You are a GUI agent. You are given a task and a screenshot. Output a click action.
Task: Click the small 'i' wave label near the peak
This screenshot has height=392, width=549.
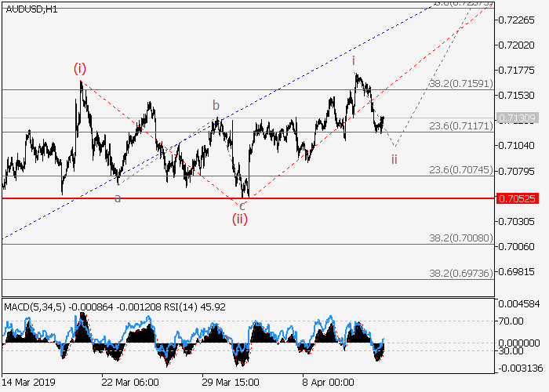pyautogui.click(x=354, y=60)
